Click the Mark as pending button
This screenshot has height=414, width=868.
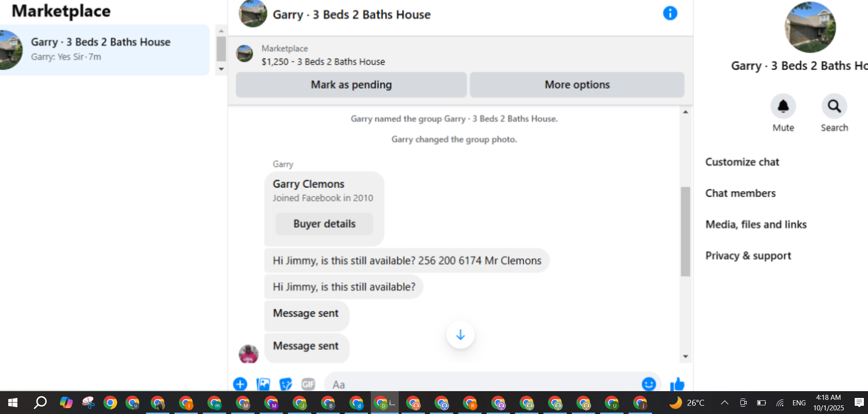(351, 85)
